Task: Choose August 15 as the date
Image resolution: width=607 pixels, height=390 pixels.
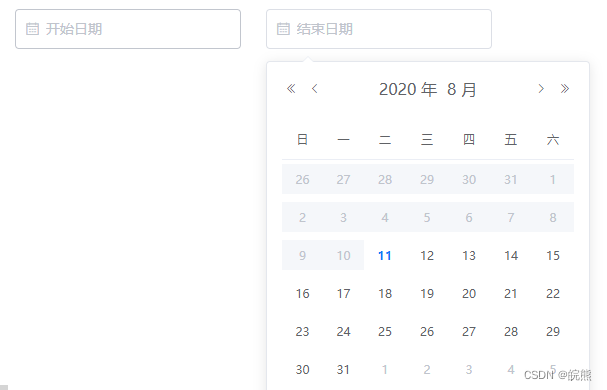Action: click(x=553, y=256)
